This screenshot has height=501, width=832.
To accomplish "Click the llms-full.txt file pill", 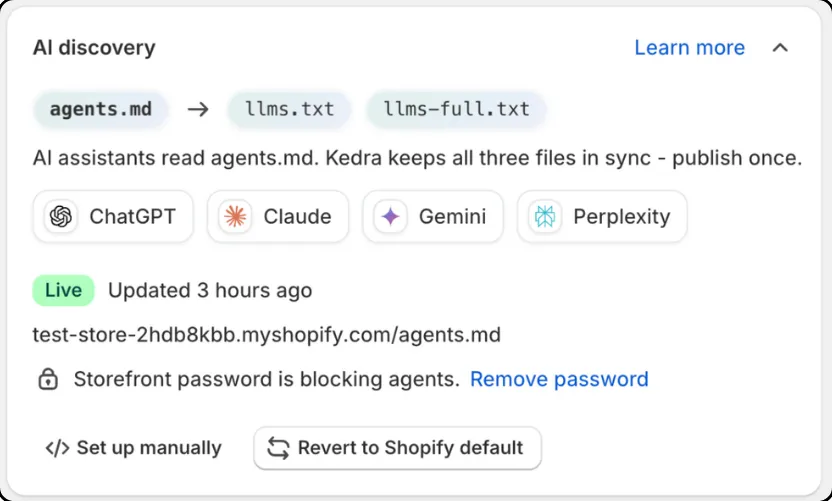I will (456, 109).
